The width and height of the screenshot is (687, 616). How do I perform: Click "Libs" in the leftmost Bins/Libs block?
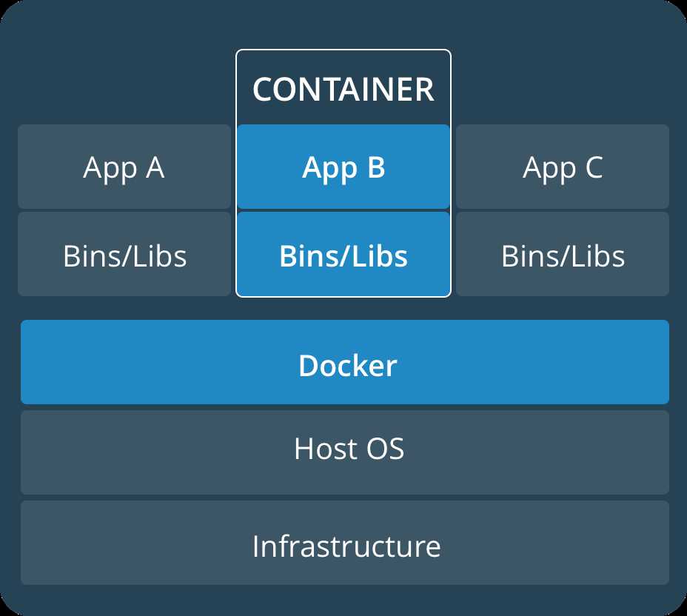pyautogui.click(x=159, y=256)
